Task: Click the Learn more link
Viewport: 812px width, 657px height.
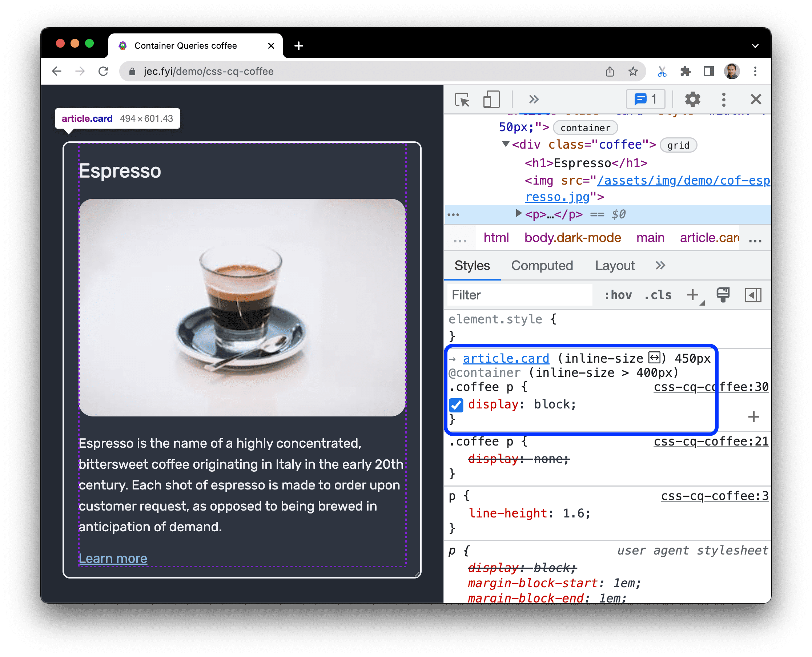Action: point(112,558)
